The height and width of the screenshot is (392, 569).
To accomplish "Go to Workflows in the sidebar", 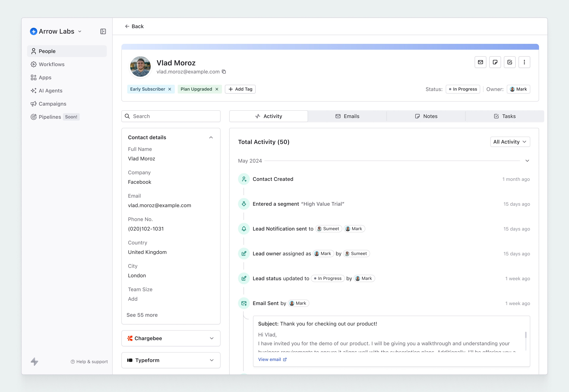I will click(x=67, y=64).
